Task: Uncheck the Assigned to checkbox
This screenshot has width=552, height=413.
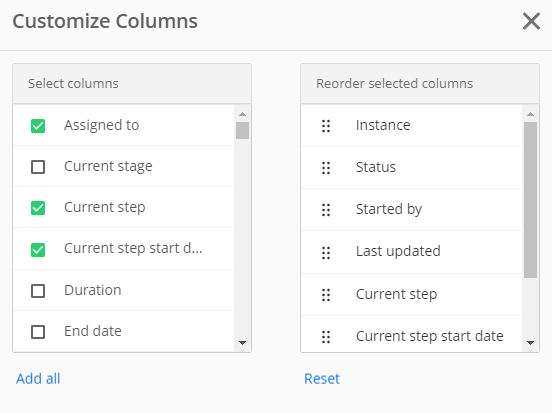Action: tap(38, 126)
